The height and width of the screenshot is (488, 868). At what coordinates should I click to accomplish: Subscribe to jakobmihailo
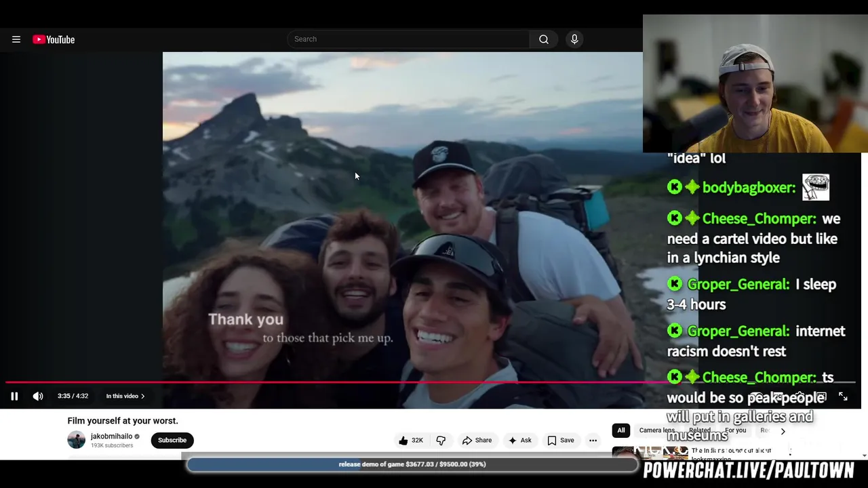172,440
